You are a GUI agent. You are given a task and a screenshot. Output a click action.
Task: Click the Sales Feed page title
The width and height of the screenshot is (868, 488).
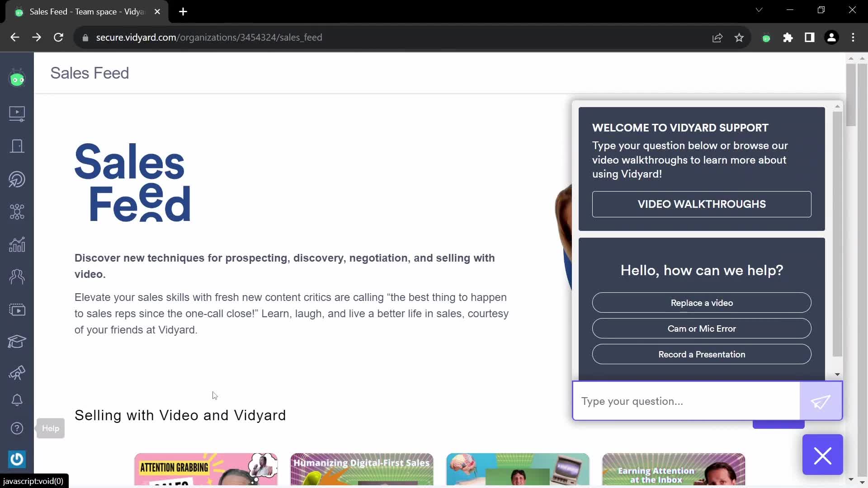click(90, 73)
